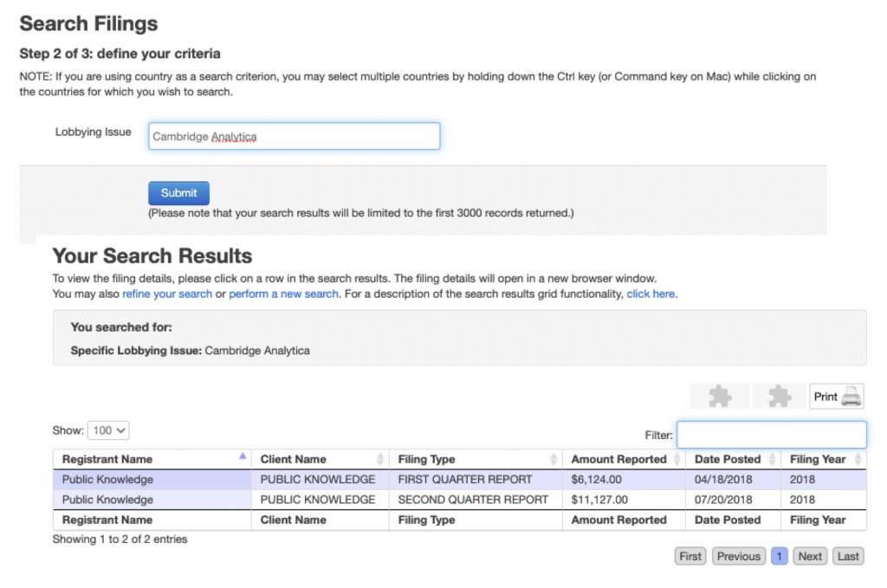
Task: Click the Filing Year column header label
Action: (x=818, y=459)
